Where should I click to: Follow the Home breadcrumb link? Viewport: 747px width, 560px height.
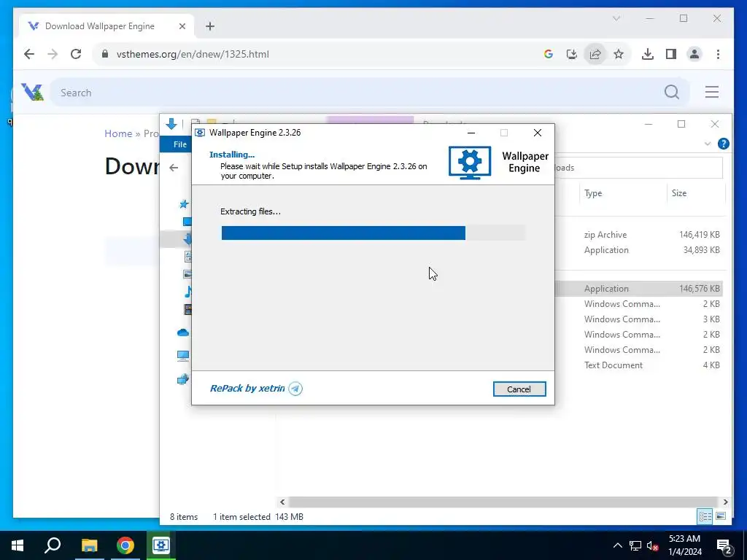118,133
